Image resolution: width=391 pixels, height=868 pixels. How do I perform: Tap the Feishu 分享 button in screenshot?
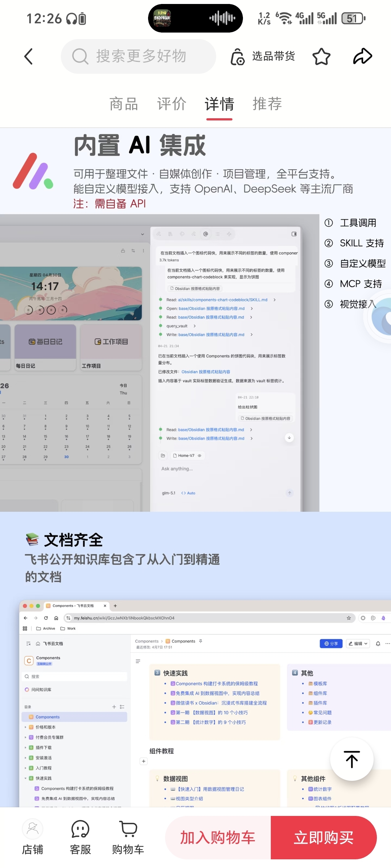(x=331, y=644)
